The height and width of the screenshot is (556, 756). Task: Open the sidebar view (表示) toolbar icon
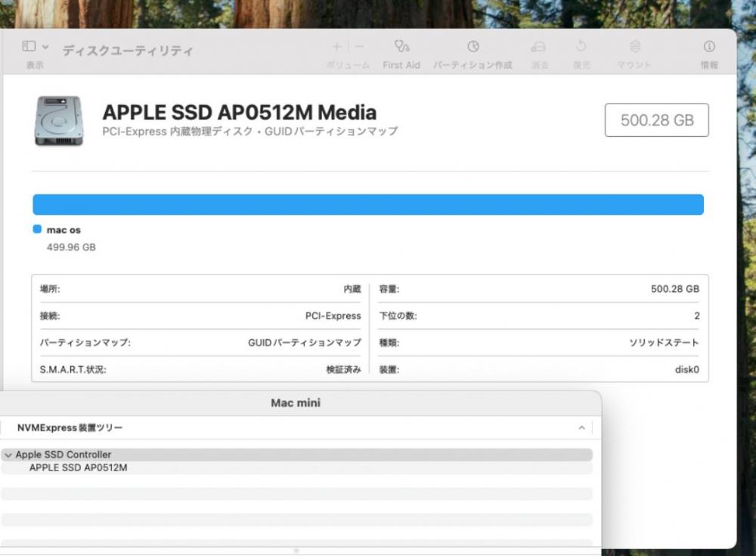pyautogui.click(x=29, y=46)
